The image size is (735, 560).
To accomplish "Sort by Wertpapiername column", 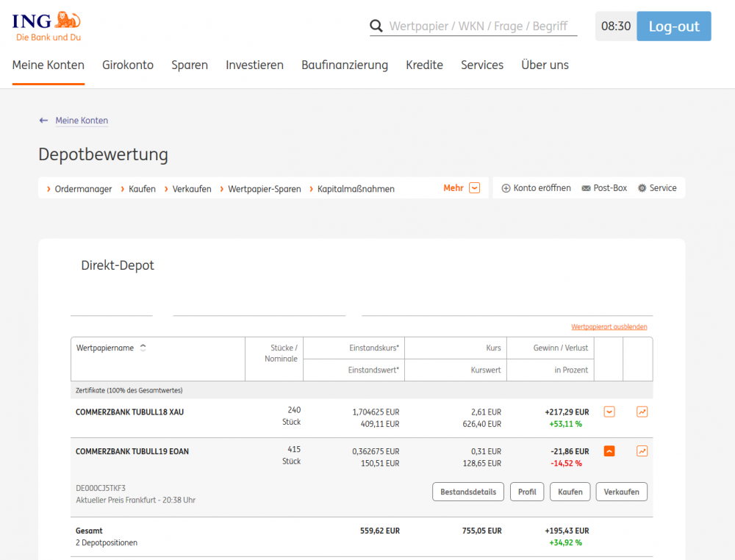I will pyautogui.click(x=143, y=348).
